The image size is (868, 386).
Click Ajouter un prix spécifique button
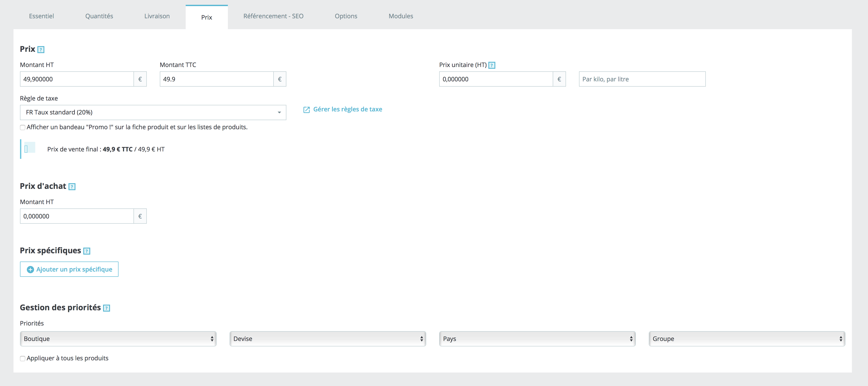74,269
